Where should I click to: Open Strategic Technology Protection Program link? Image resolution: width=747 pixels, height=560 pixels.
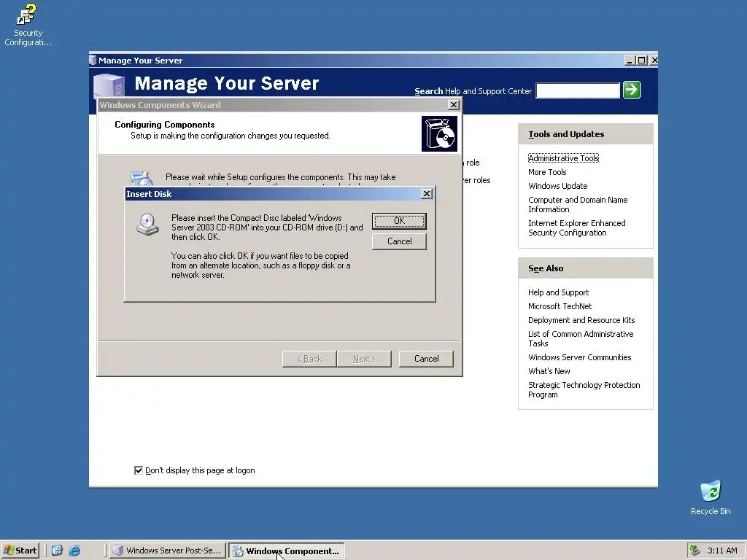[x=584, y=389]
